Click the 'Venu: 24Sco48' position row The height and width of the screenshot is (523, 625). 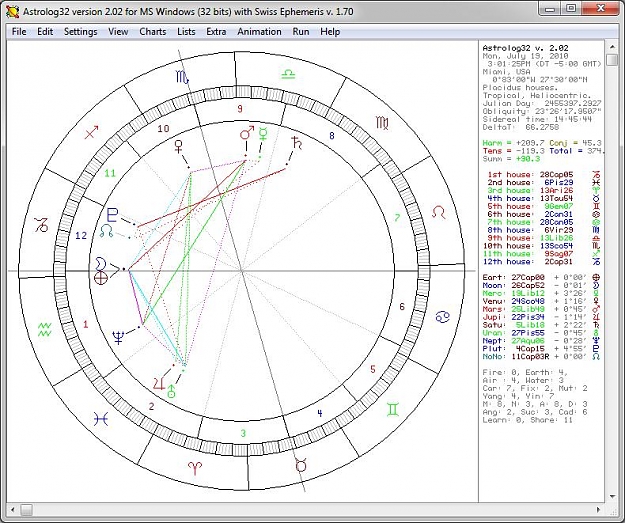click(x=541, y=301)
